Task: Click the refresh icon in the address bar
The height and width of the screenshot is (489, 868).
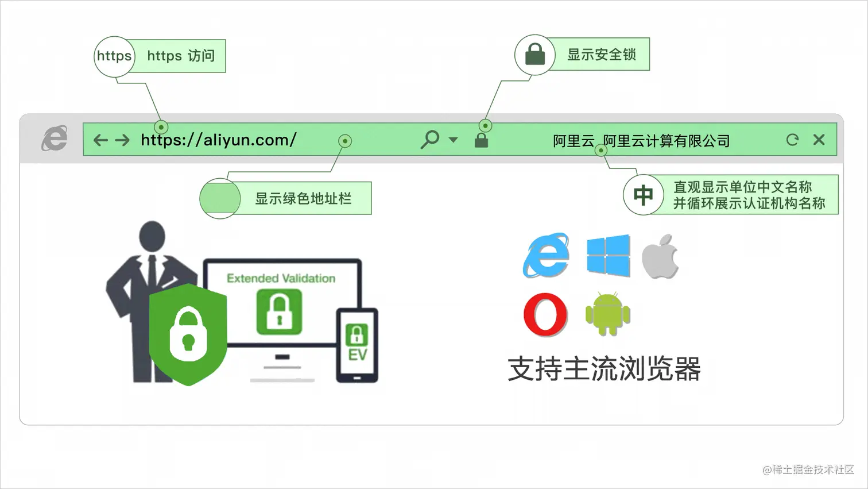Action: pos(792,140)
